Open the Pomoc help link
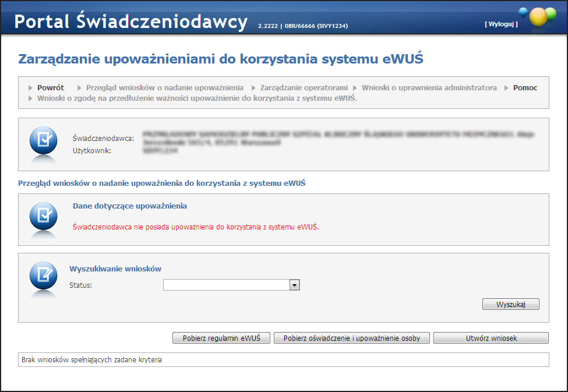Screen dimensions: 568x392 click(525, 88)
